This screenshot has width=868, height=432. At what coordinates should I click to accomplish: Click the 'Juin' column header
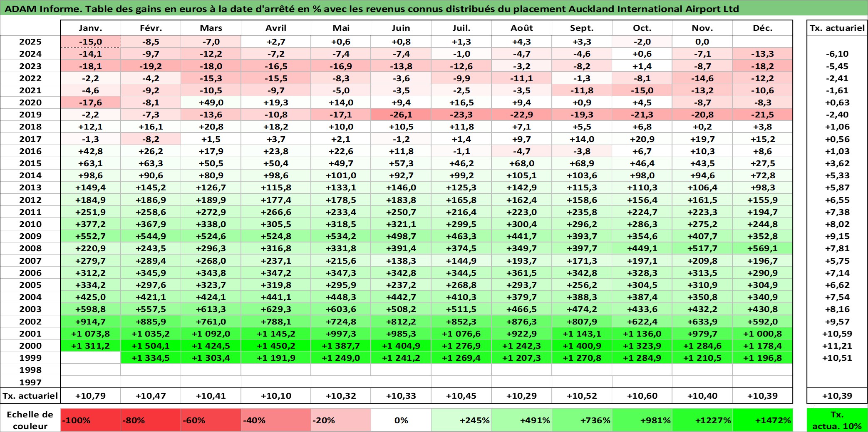pos(401,28)
